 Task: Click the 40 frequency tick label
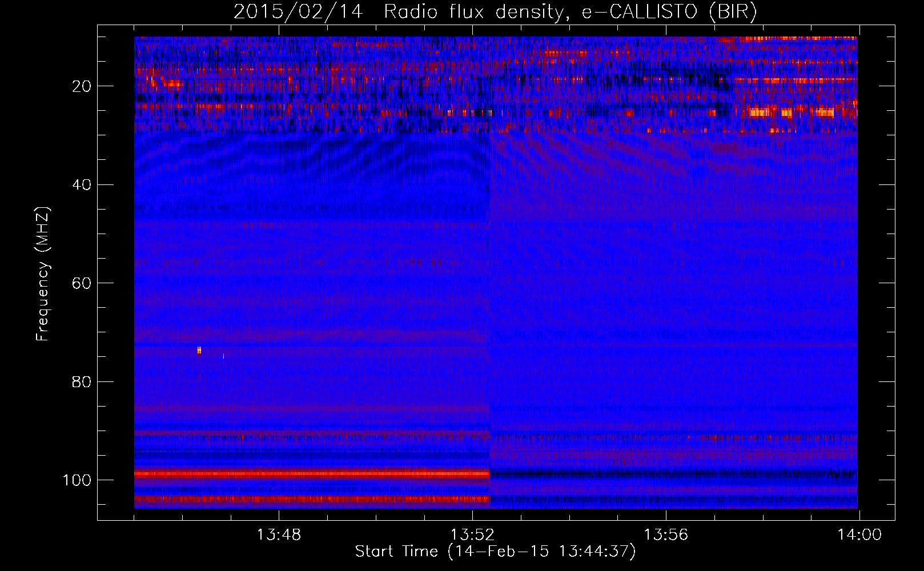point(82,185)
